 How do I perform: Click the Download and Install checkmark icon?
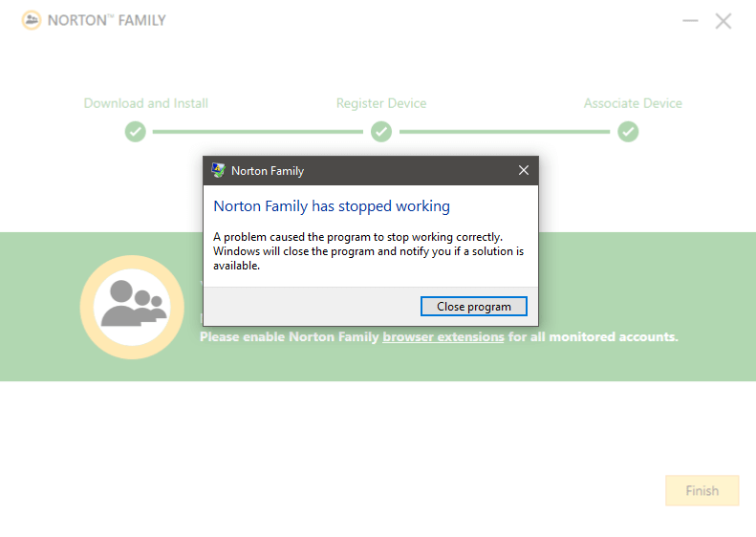pyautogui.click(x=136, y=132)
